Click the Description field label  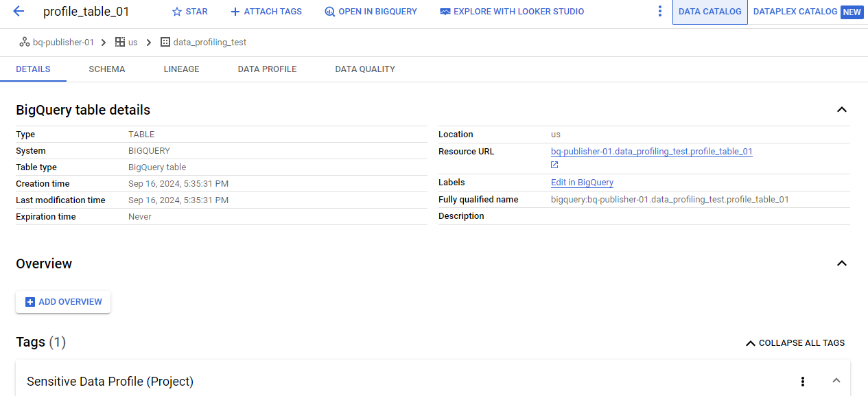click(x=461, y=216)
